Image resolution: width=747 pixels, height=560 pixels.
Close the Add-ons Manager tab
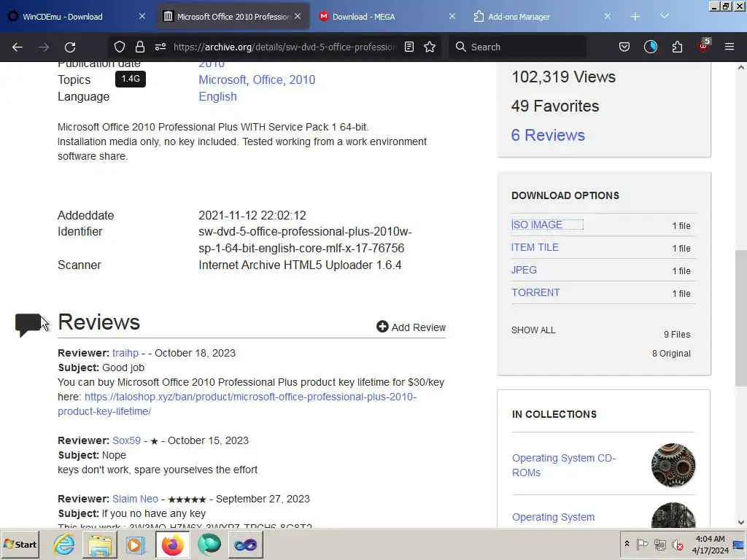608,17
